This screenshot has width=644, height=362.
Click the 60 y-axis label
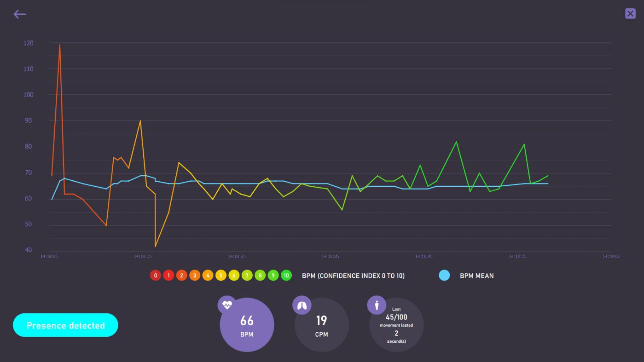tap(29, 198)
